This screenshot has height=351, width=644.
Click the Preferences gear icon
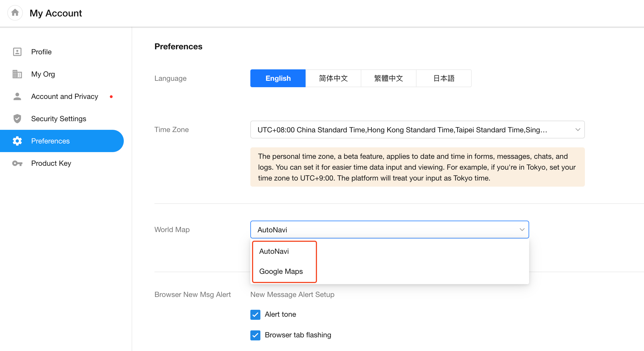pos(17,141)
